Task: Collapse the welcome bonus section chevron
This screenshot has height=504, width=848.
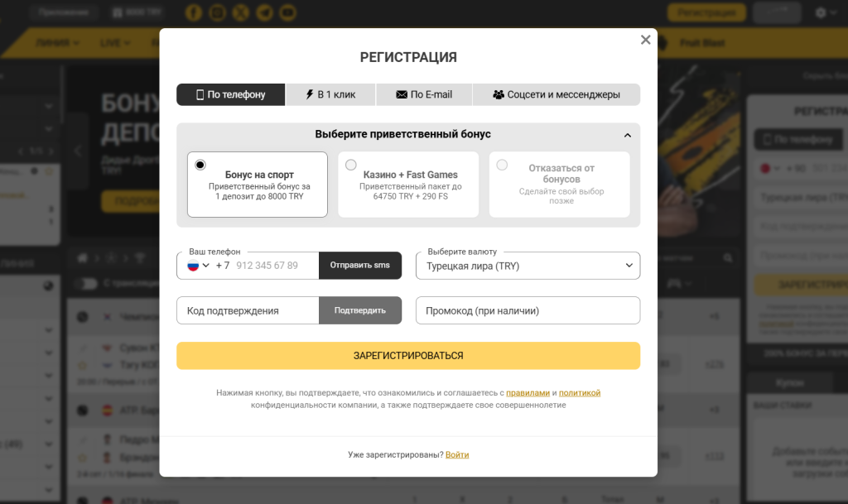Action: click(x=628, y=135)
